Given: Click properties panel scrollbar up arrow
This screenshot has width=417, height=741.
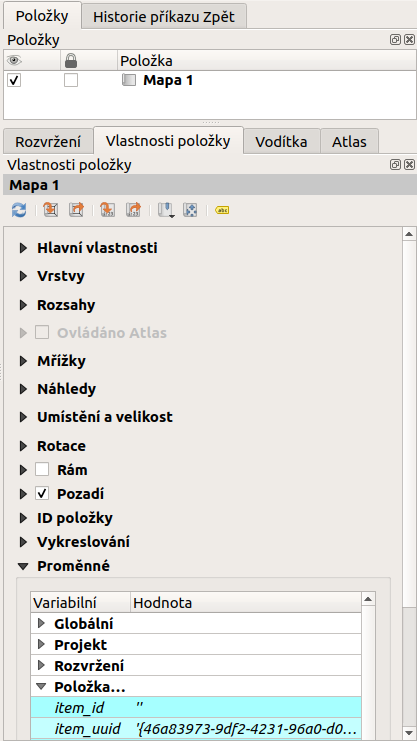Looking at the screenshot, I should click(408, 234).
